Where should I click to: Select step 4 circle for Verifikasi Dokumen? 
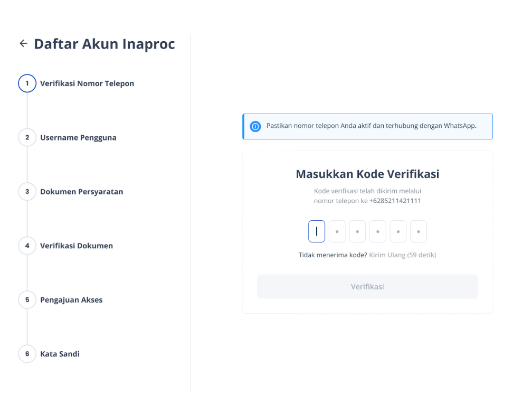(x=27, y=246)
